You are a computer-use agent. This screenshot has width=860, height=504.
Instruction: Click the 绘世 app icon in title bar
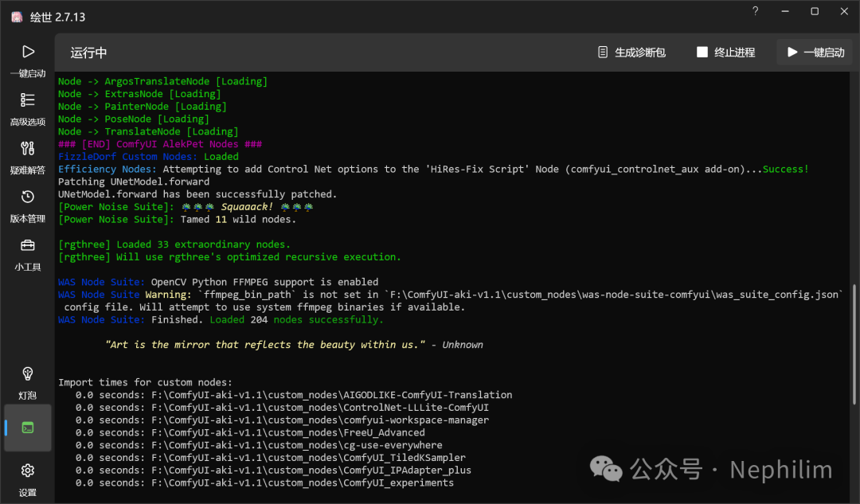click(16, 17)
